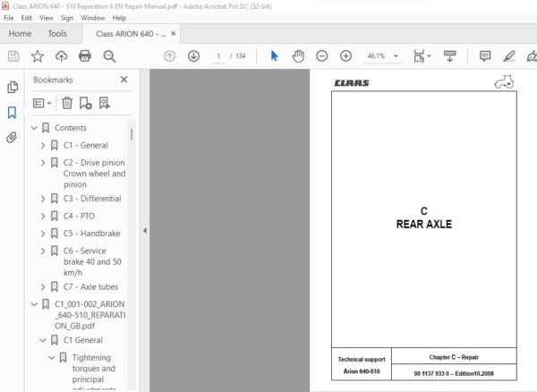Viewport: 537px width, 392px height.
Task: Expand the C6 - Service brake bookmark
Action: point(43,251)
